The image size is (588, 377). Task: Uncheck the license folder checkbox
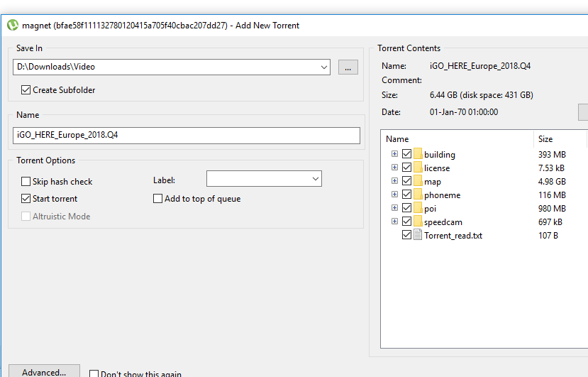407,167
